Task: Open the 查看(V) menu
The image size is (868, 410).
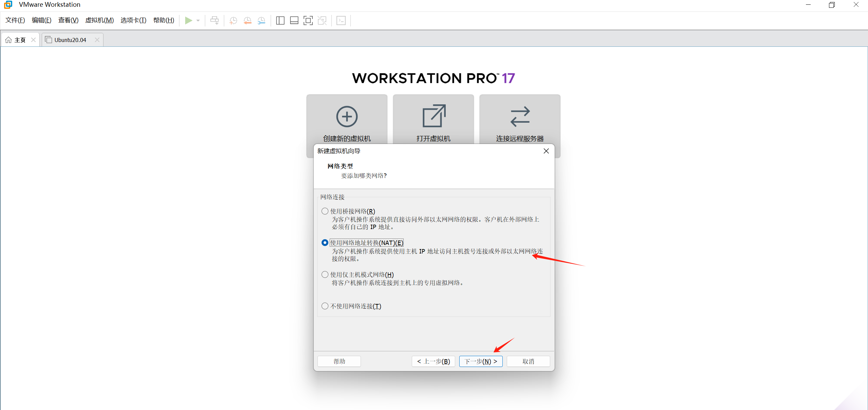Action: click(x=68, y=20)
